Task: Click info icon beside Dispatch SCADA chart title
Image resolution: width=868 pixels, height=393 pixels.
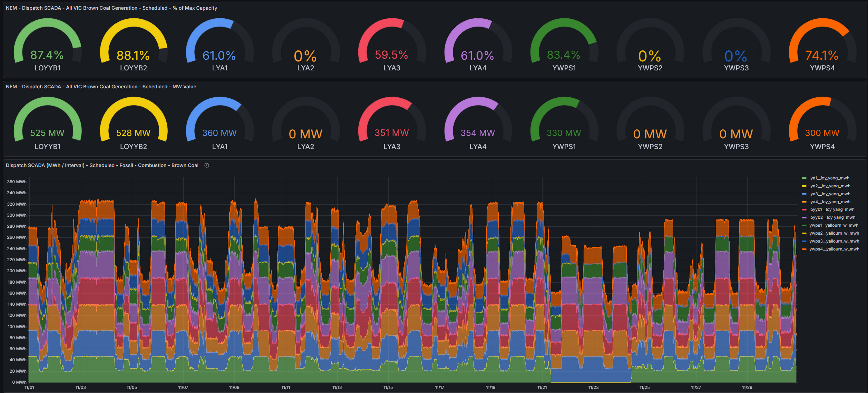Action: [x=207, y=165]
